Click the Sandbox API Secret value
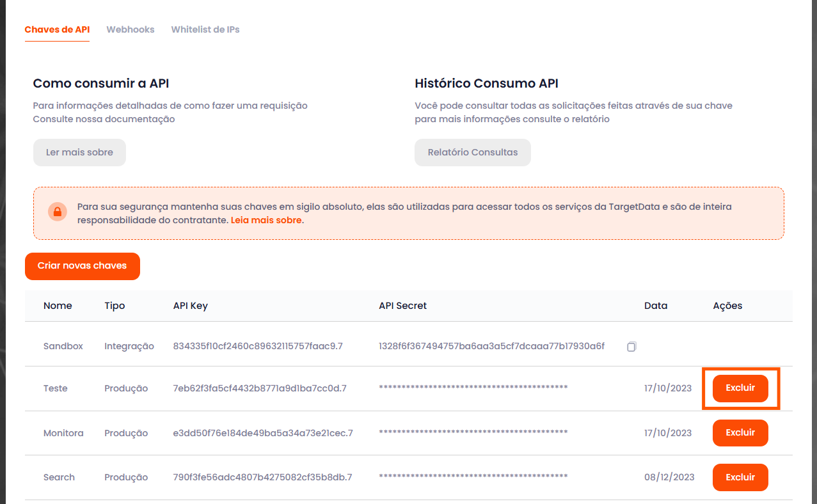The height and width of the screenshot is (504, 817). 491,346
